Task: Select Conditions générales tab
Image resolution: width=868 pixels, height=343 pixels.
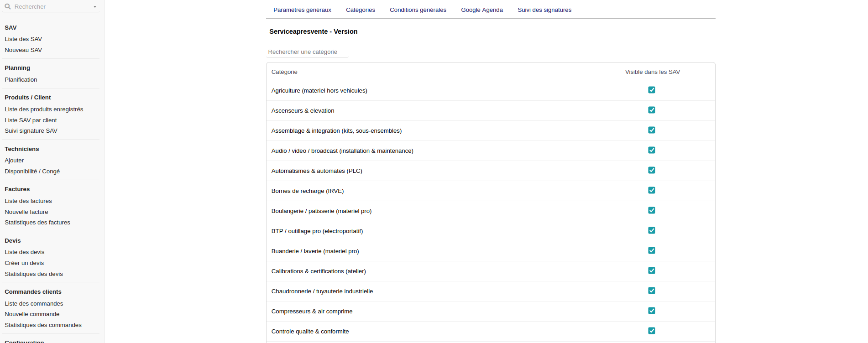Action: pos(418,10)
